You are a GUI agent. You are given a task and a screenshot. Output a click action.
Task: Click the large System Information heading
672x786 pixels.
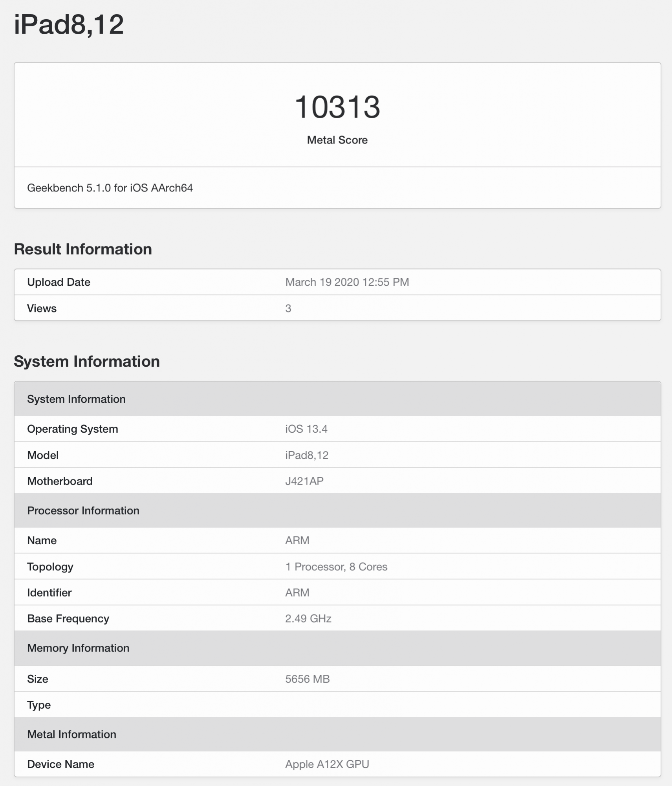tap(87, 362)
